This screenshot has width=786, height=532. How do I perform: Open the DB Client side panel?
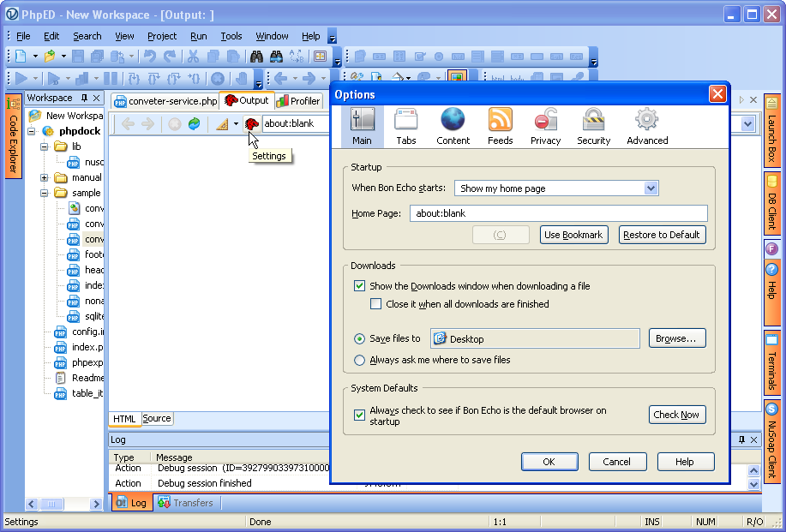tap(772, 203)
